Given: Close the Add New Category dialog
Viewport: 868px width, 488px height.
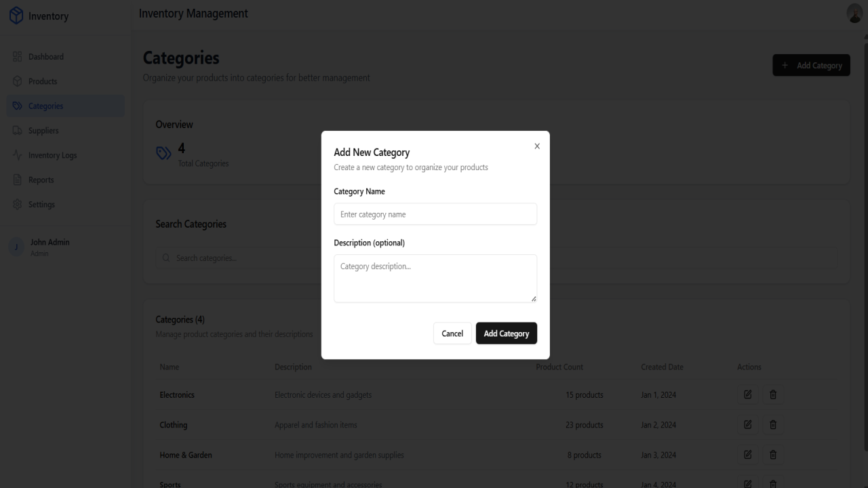Looking at the screenshot, I should 537,146.
